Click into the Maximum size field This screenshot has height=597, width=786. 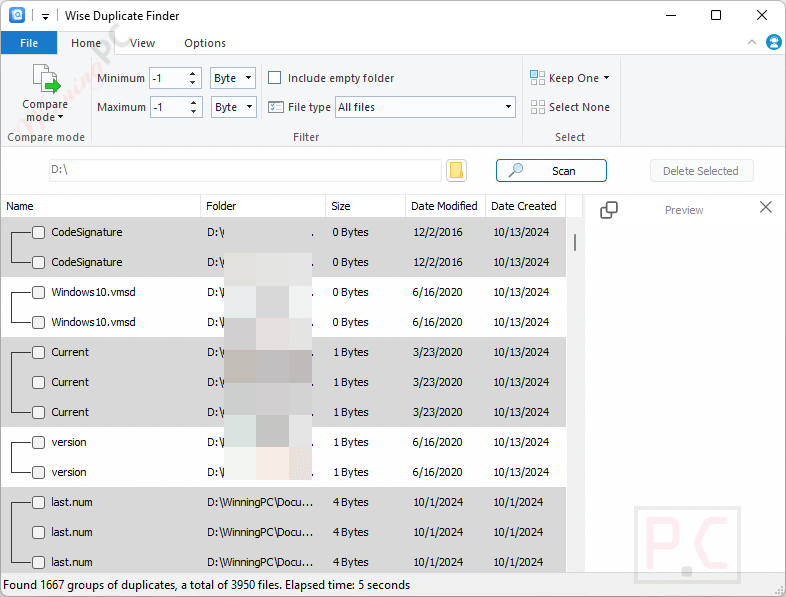[x=170, y=107]
